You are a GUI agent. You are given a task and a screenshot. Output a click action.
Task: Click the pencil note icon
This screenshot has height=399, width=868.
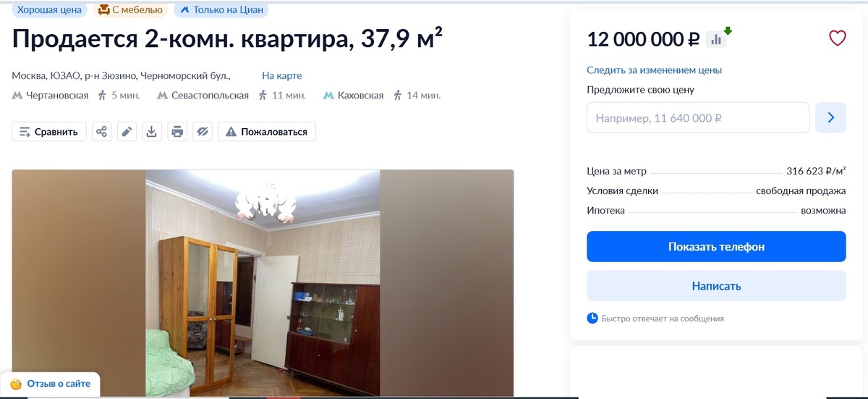point(127,131)
